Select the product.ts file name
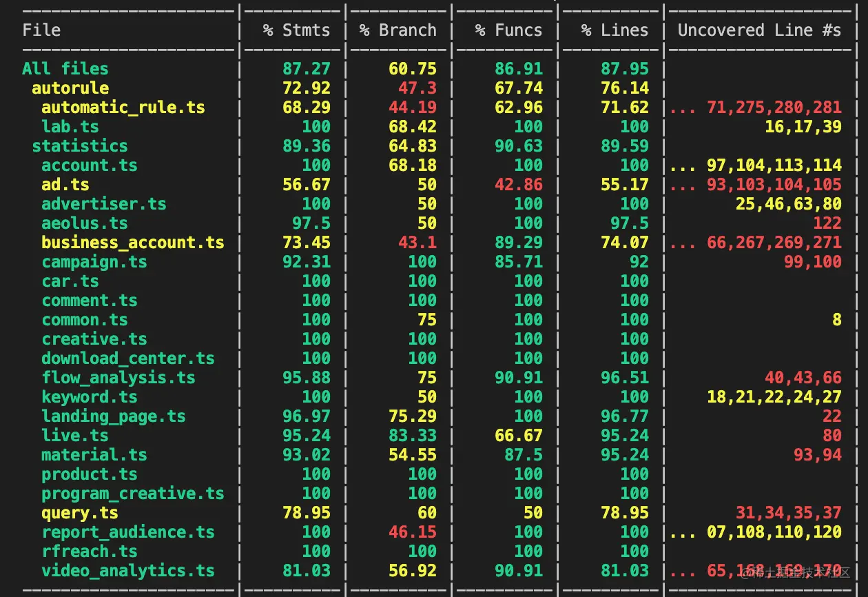 pos(90,474)
